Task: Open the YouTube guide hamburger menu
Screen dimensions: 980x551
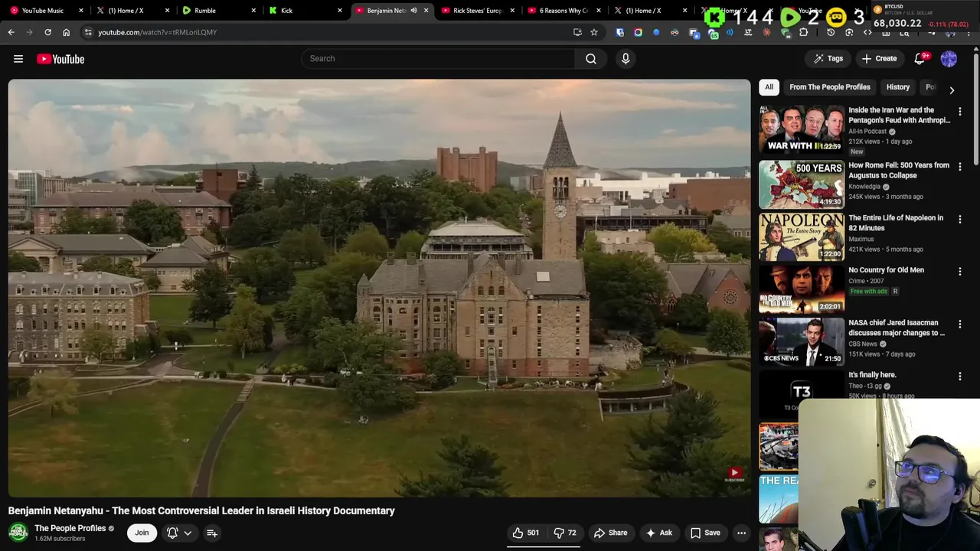Action: [x=18, y=59]
